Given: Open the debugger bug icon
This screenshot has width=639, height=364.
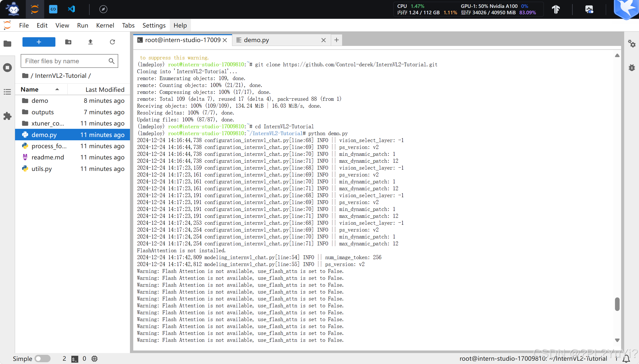Looking at the screenshot, I should tap(632, 68).
